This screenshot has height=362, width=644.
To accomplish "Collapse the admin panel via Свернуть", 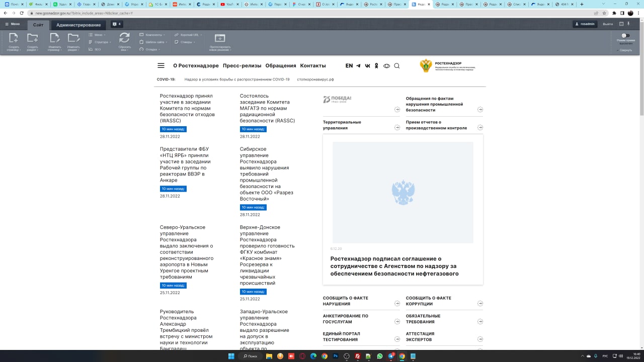I will pos(625,50).
